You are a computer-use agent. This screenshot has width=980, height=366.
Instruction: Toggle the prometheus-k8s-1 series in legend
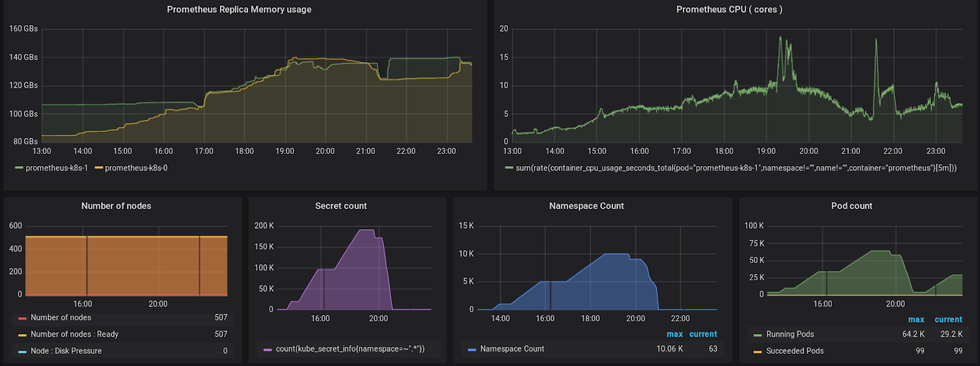pos(57,168)
